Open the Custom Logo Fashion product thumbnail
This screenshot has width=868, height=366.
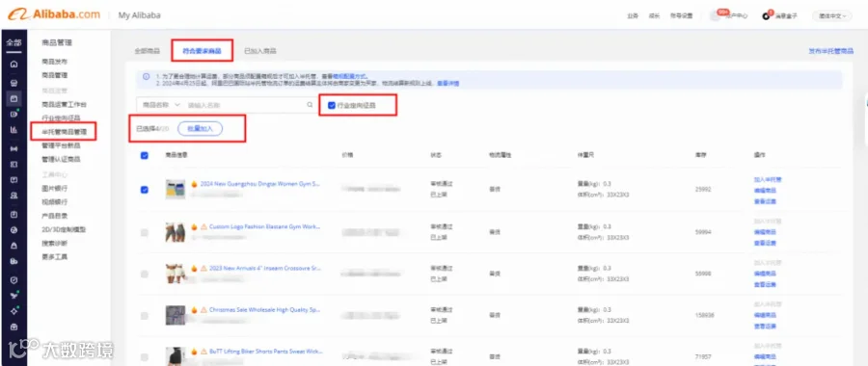176,232
